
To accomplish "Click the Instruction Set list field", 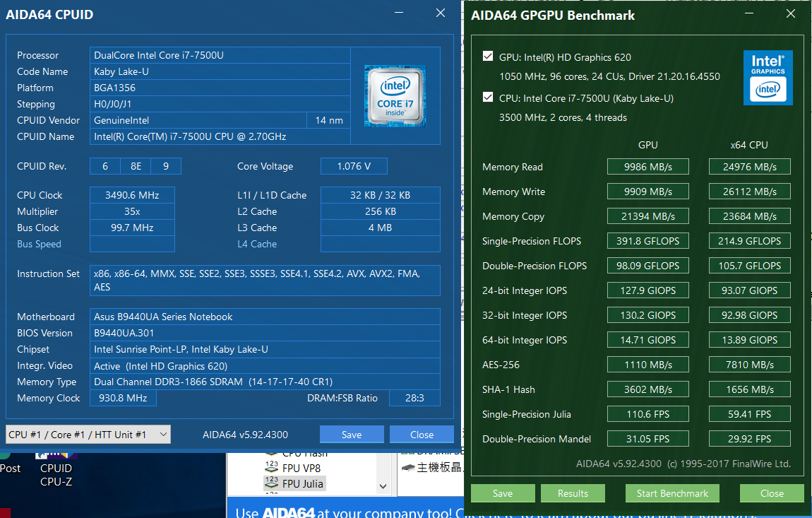I will (x=265, y=281).
